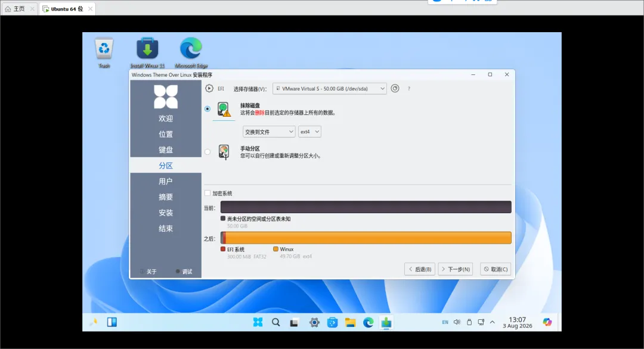
Task: Click the installer icon in taskbar
Action: (x=386, y=322)
